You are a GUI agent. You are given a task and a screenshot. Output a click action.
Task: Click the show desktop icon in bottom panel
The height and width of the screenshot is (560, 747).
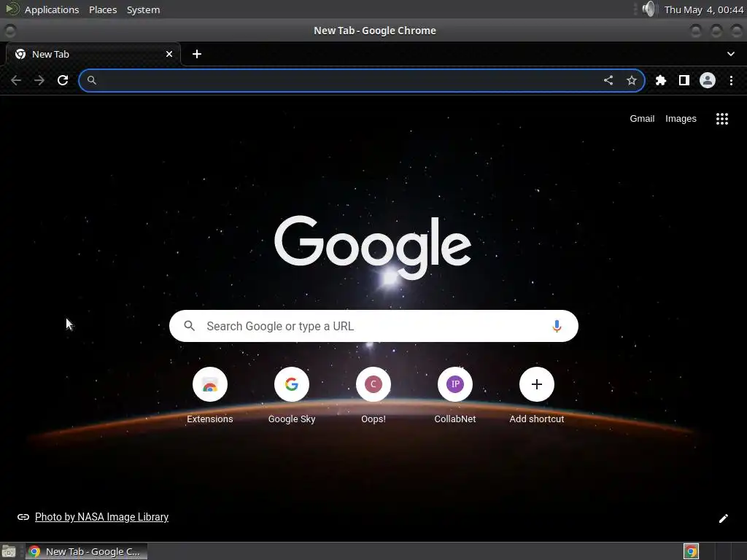9,551
